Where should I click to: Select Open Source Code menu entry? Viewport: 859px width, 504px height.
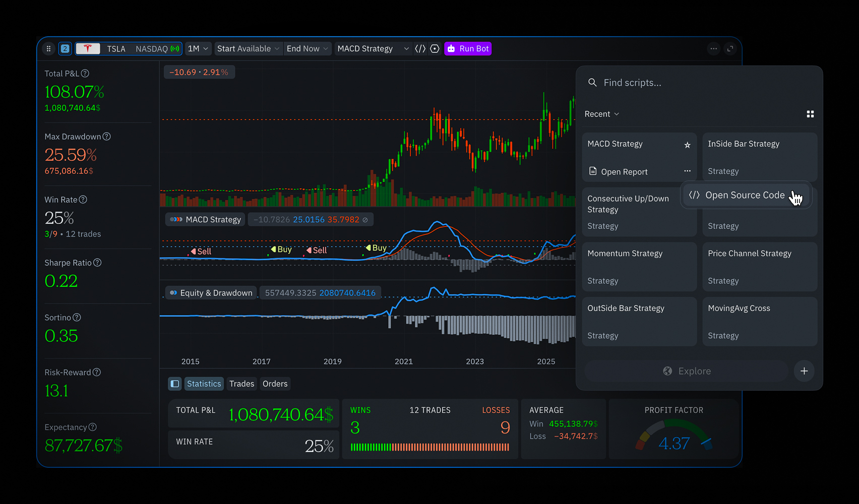(x=747, y=195)
